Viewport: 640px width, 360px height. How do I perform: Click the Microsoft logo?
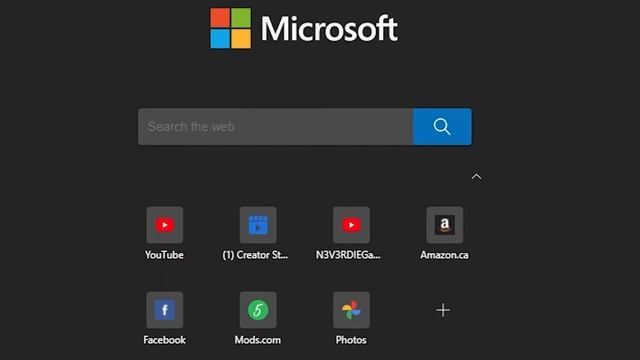304,28
